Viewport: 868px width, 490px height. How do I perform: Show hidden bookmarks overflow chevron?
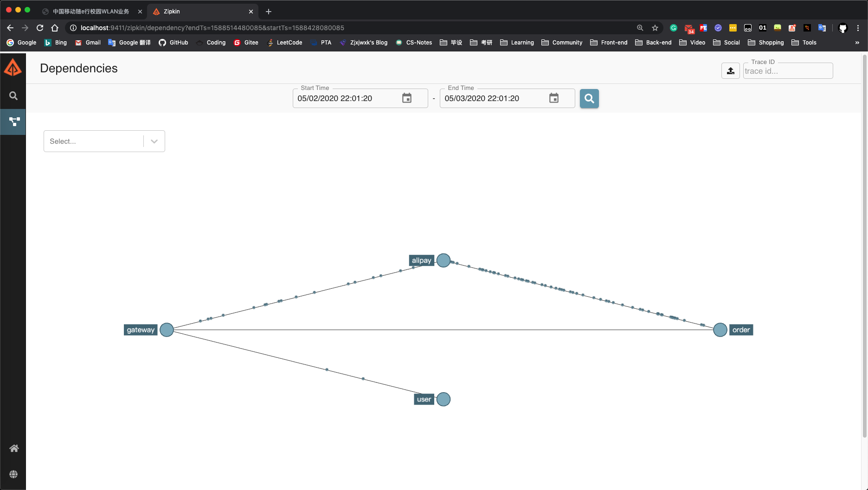pos(857,42)
